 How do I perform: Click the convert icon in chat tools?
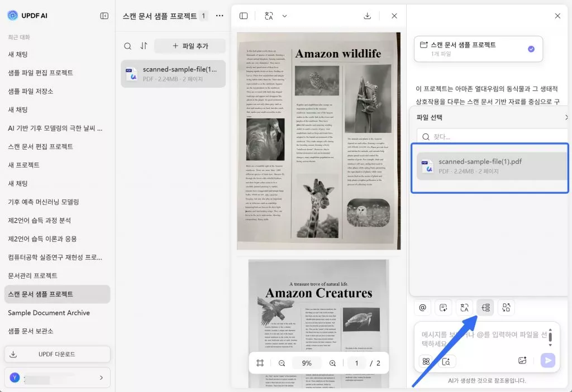[506, 307]
